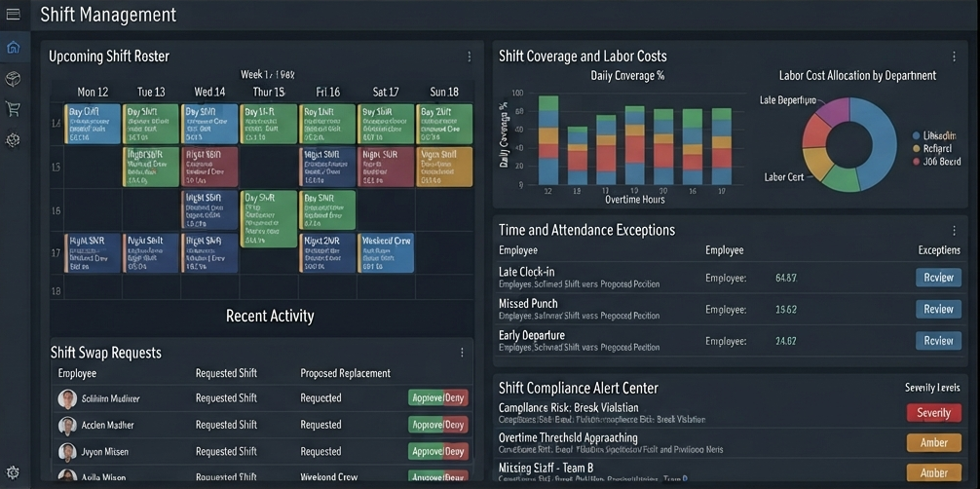Open the gear sidebar icon below cart
This screenshot has width=980, height=489.
click(13, 140)
